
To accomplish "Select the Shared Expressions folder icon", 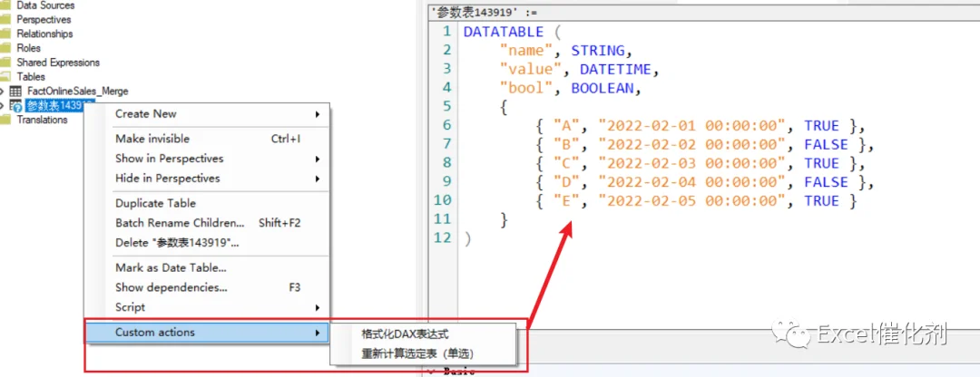I will [6, 63].
